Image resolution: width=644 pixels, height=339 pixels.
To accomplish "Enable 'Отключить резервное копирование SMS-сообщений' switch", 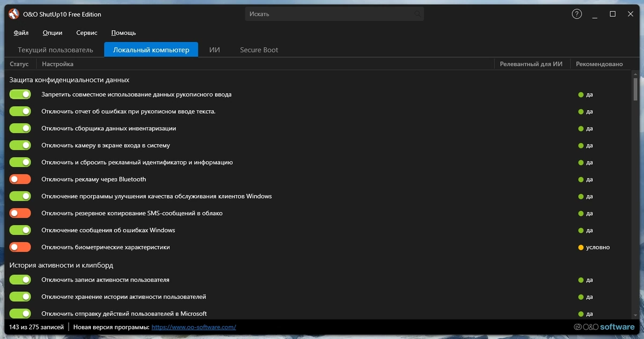I will point(20,213).
